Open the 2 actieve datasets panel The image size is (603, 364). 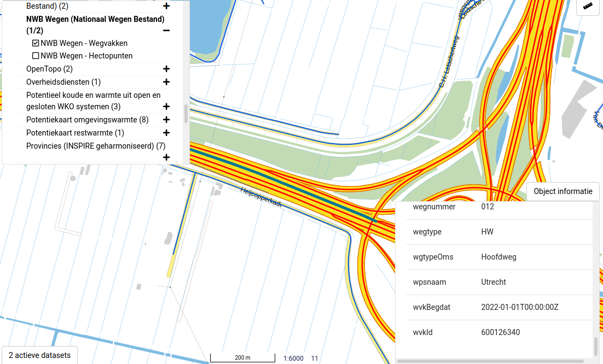point(40,355)
